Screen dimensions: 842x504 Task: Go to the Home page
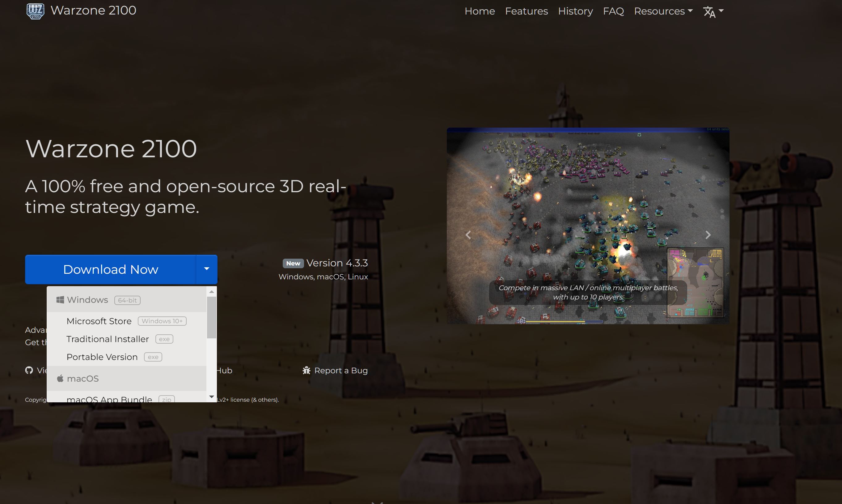pyautogui.click(x=479, y=11)
